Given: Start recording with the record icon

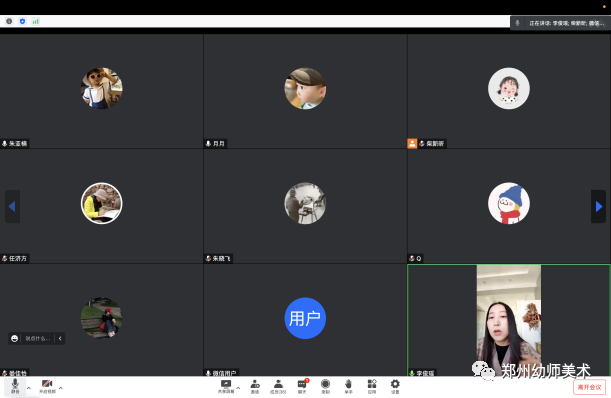Looking at the screenshot, I should pos(325,386).
